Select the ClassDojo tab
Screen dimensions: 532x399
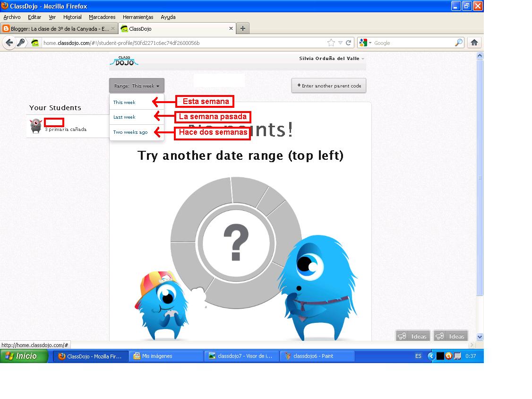[x=177, y=28]
